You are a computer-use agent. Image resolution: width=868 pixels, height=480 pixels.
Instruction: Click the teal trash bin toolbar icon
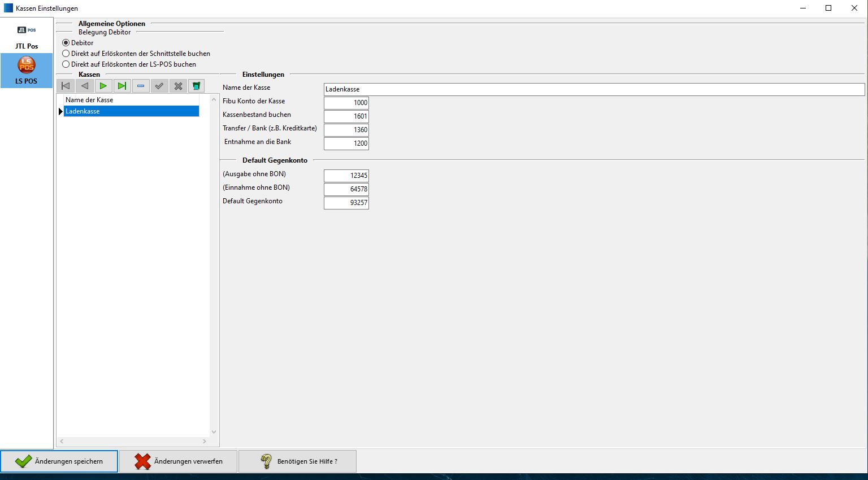pos(196,86)
